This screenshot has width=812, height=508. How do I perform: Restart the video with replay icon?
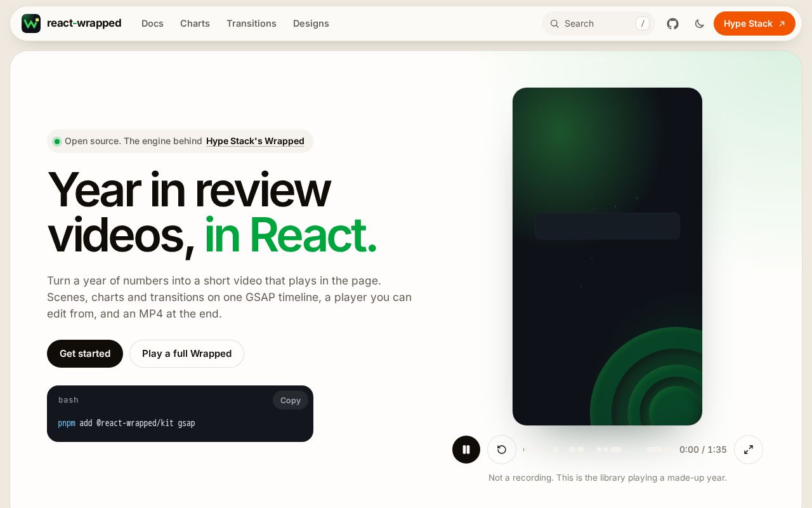[502, 450]
